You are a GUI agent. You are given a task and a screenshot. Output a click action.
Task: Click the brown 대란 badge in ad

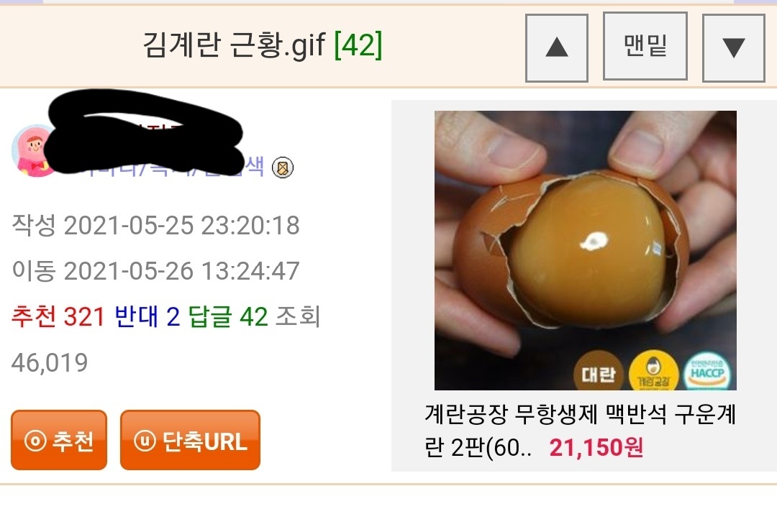[598, 374]
